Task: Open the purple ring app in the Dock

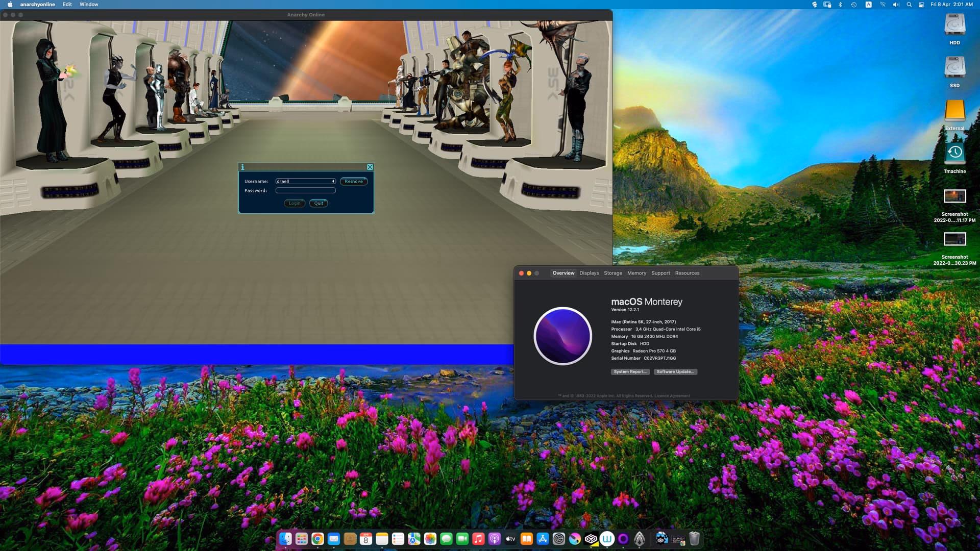Action: [623, 539]
